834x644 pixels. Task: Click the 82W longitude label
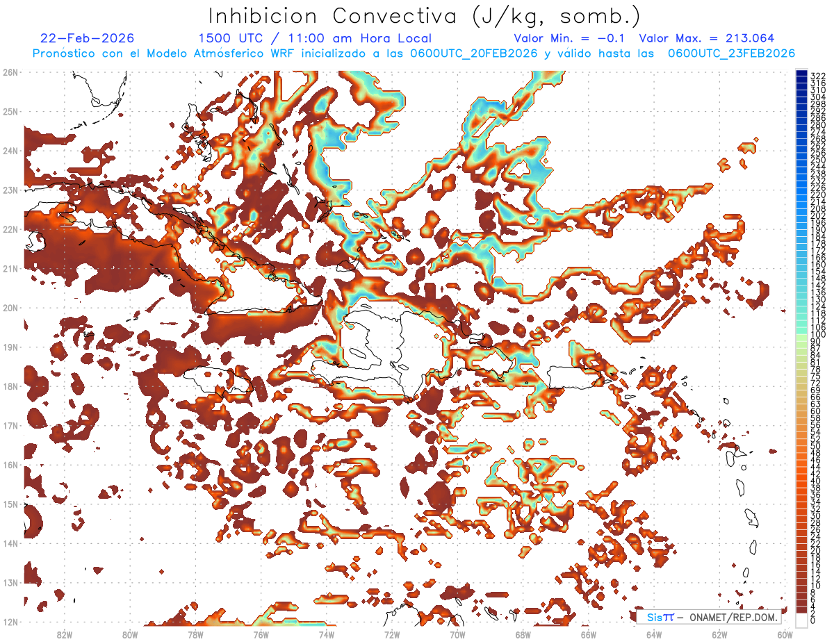pyautogui.click(x=65, y=634)
